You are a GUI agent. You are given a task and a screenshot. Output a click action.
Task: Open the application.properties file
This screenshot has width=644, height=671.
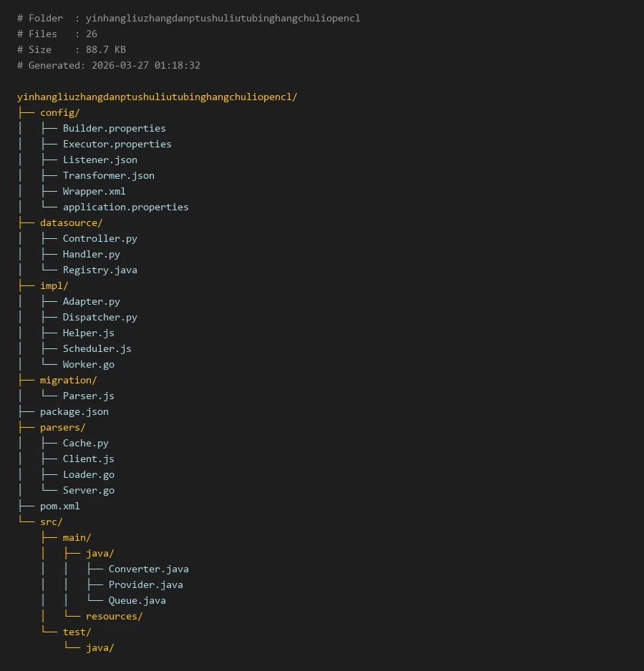[x=125, y=207]
